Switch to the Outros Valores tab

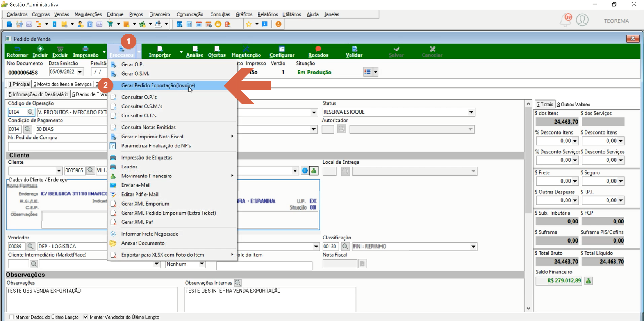pos(573,104)
